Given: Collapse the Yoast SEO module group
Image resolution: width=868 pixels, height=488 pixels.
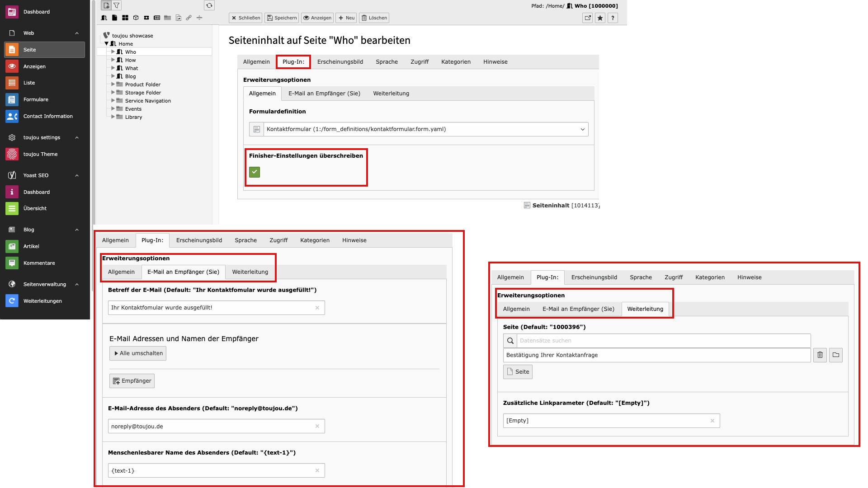Looking at the screenshot, I should pyautogui.click(x=77, y=175).
